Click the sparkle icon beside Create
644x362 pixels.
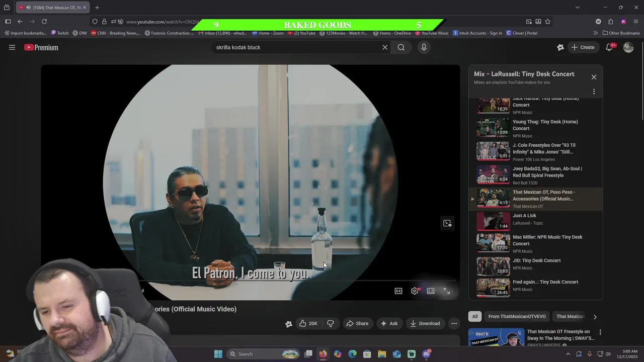[560, 47]
